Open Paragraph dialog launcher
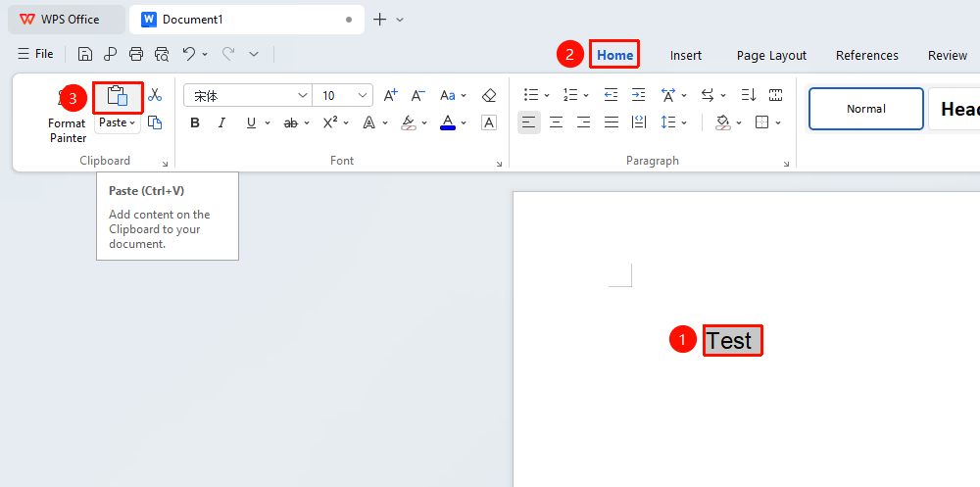Image resolution: width=980 pixels, height=487 pixels. [x=786, y=164]
